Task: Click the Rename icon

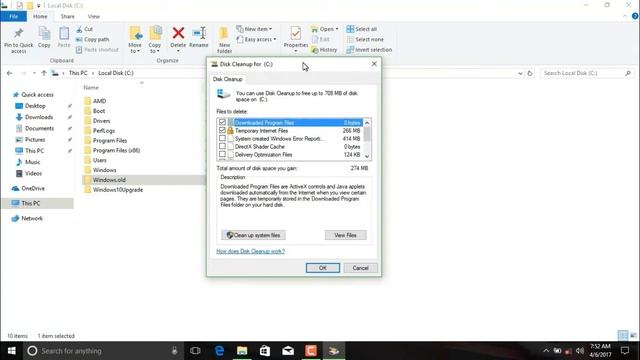Action: point(199,33)
